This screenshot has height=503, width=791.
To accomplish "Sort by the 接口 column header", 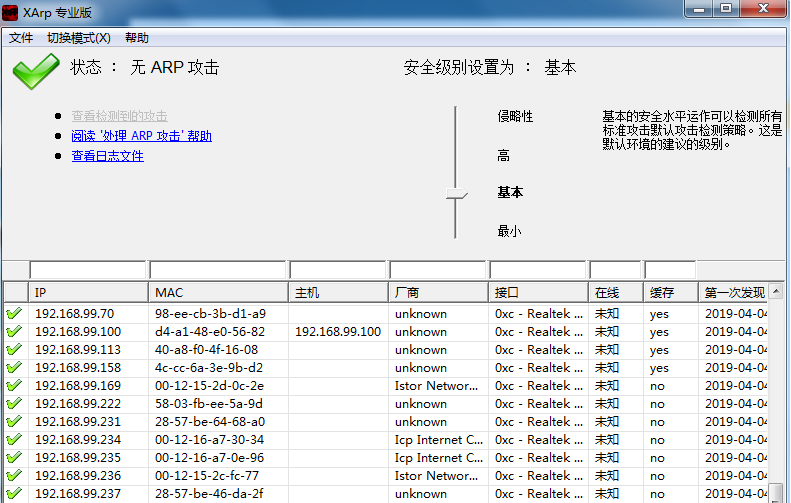I will 538,293.
